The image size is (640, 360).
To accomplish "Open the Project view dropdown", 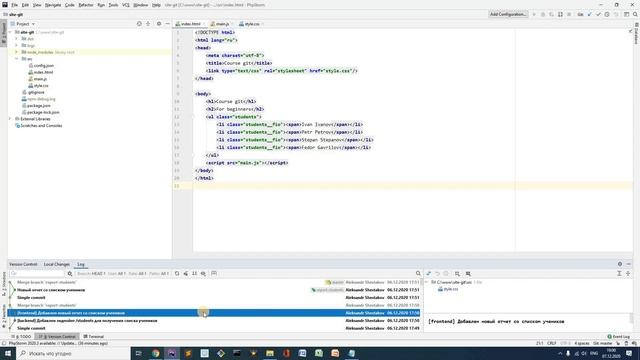I will pyautogui.click(x=23, y=24).
